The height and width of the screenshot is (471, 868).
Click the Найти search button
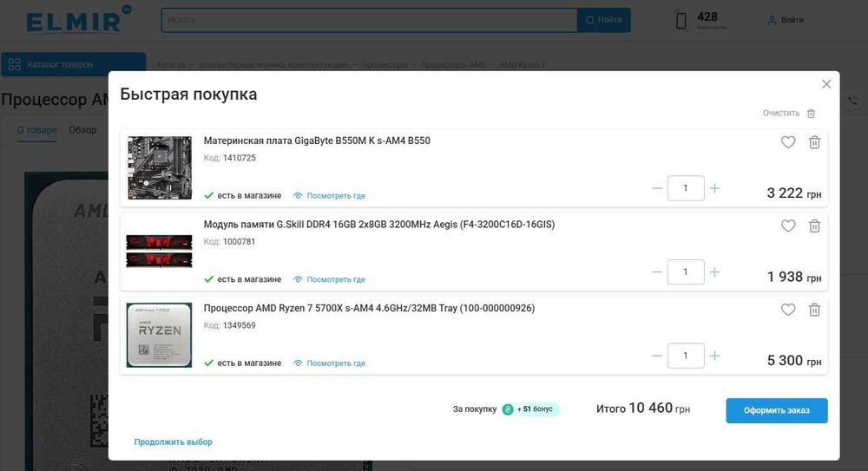tap(604, 20)
